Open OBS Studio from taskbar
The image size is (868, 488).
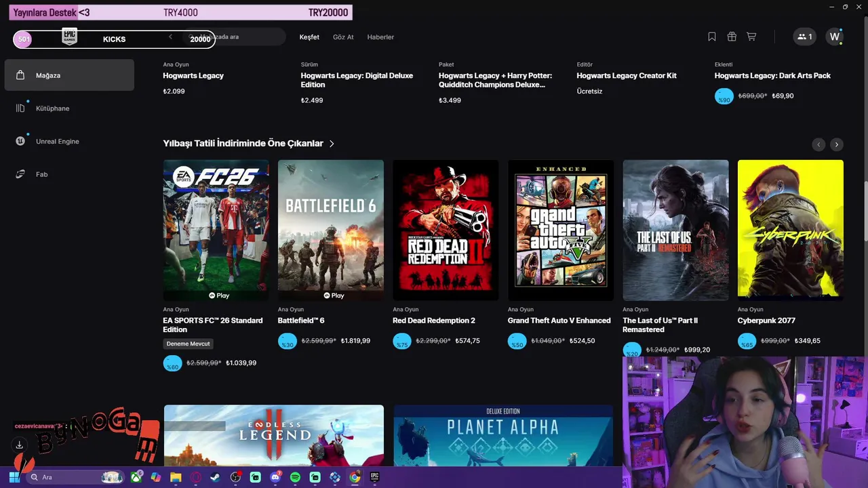(235, 477)
